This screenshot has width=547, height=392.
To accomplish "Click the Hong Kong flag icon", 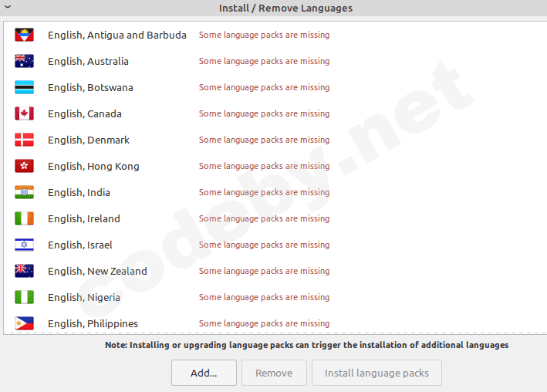I will click(x=24, y=166).
